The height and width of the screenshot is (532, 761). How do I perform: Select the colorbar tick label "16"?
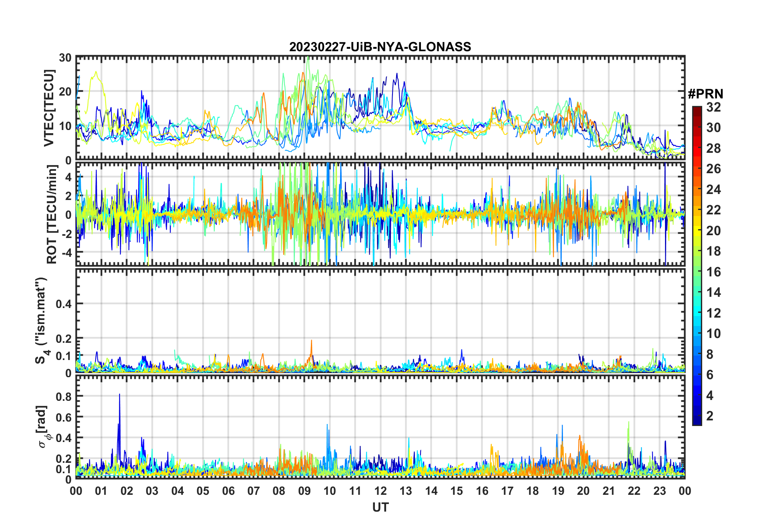coord(713,272)
